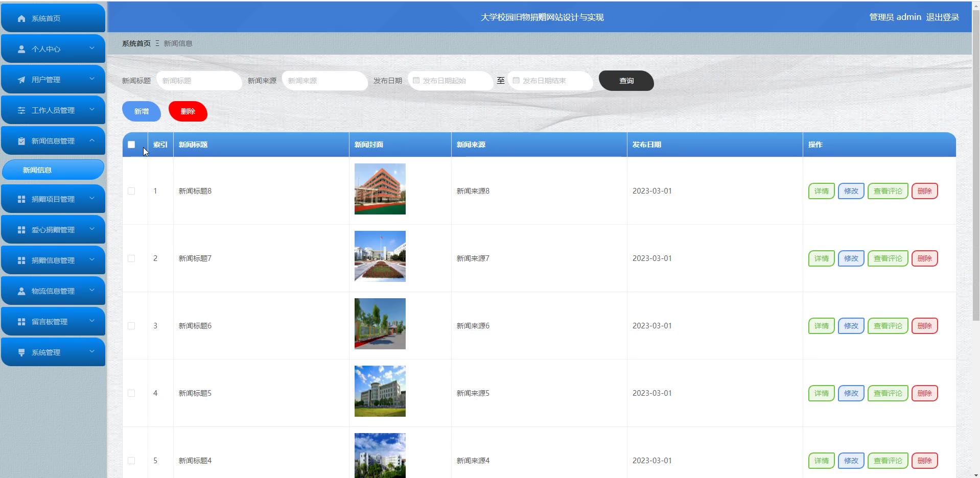Click the clipboard icon beside 新闻信息管理
The height and width of the screenshot is (478, 980).
click(x=21, y=141)
